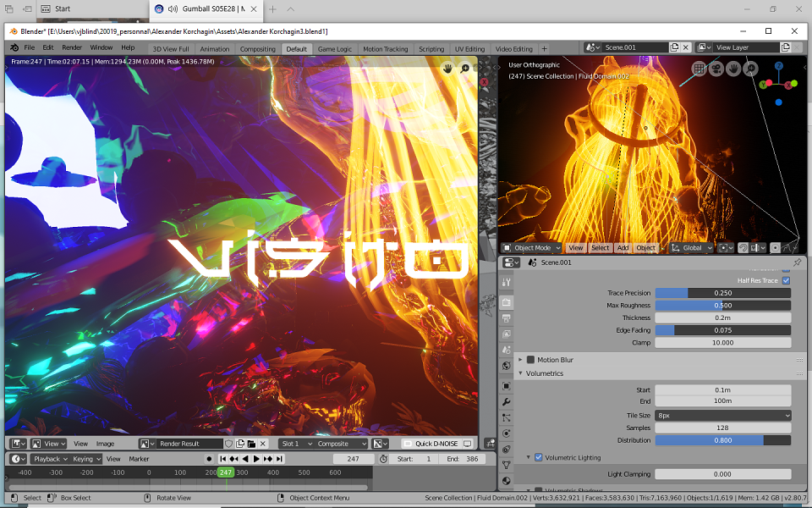Screen dimensions: 812x508
Task: Click the pan hand icon in render view
Action: [448, 69]
